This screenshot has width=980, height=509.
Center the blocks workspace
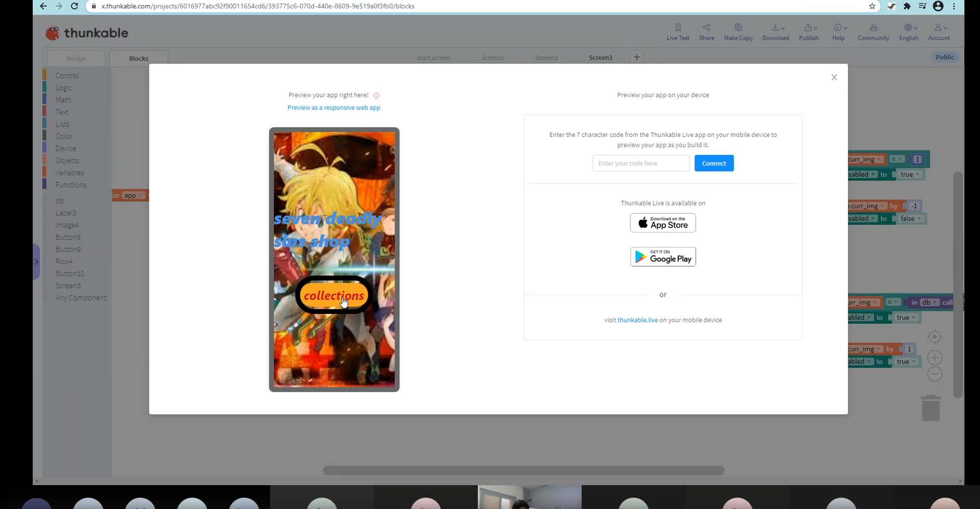pos(934,337)
